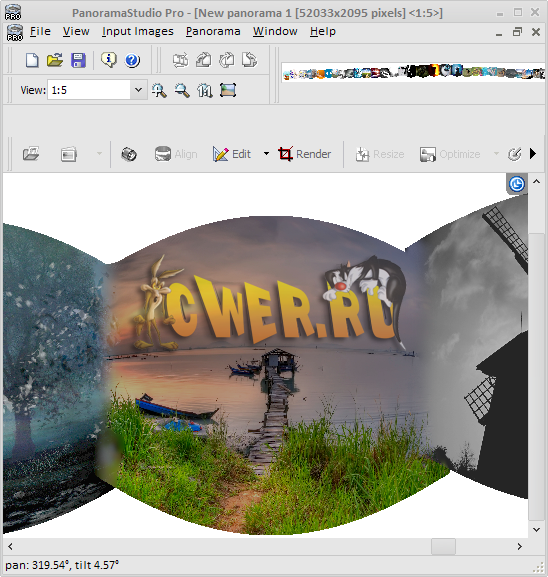This screenshot has height=577, width=548.
Task: Click the fit to window view icon
Action: point(228,90)
